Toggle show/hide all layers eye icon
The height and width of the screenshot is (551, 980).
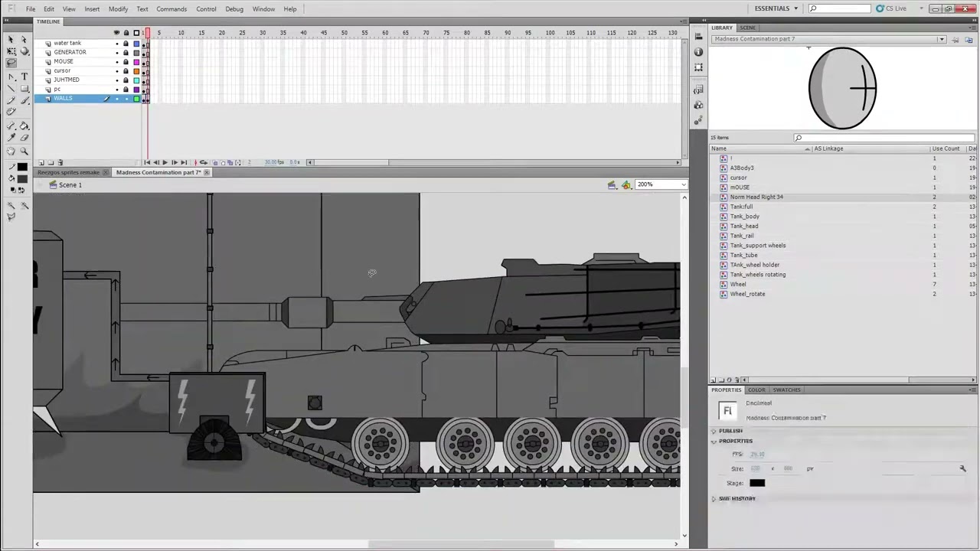click(x=117, y=33)
